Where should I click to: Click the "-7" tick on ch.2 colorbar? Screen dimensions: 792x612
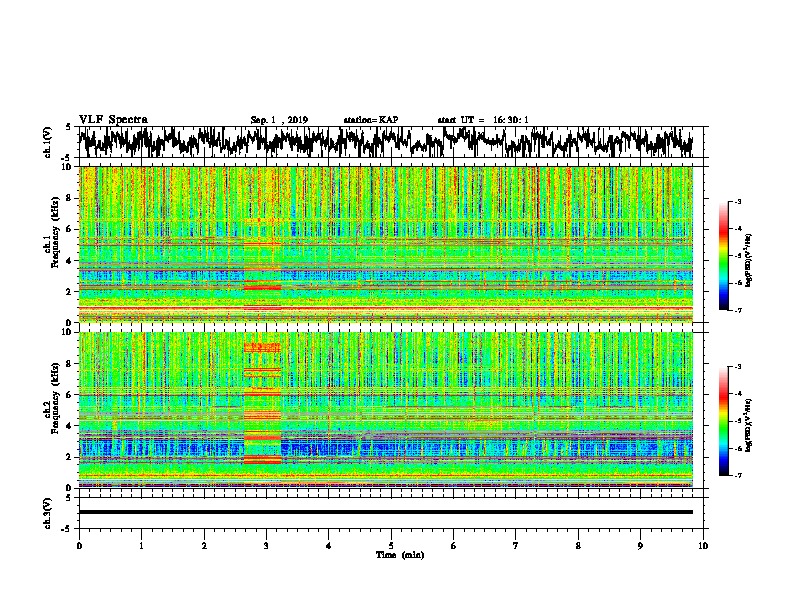(x=737, y=475)
